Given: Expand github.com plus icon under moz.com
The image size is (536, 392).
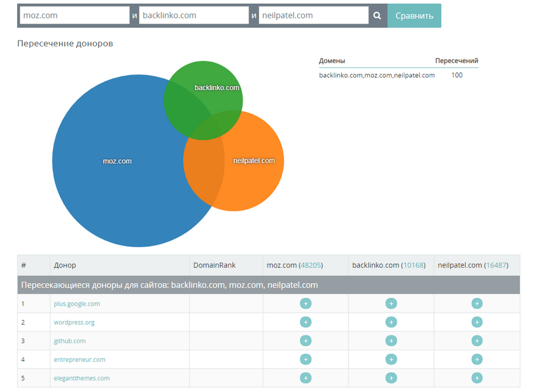Looking at the screenshot, I should pyautogui.click(x=306, y=341).
